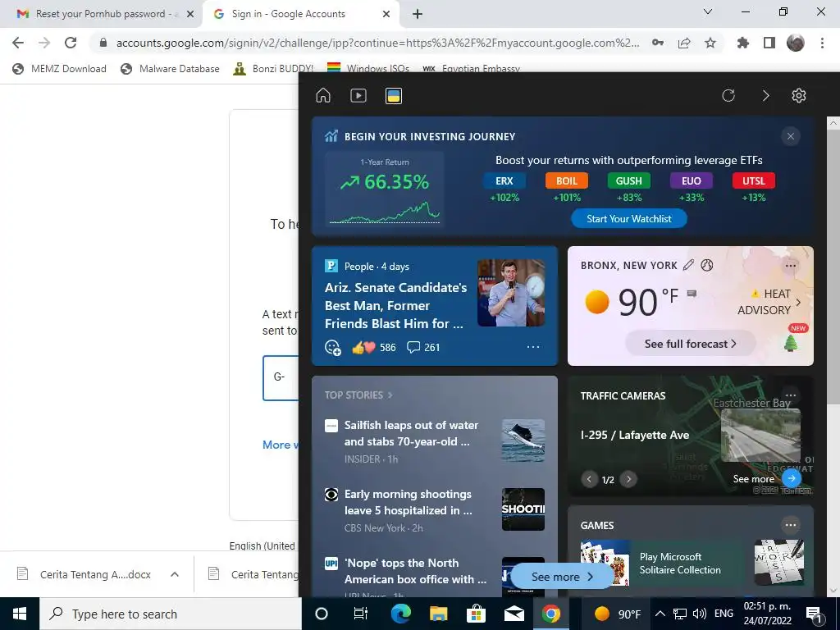Click the Windows Start button
This screenshot has width=840, height=630.
20,614
